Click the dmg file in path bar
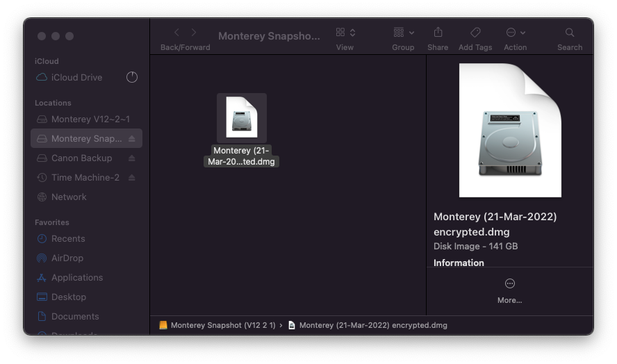 coord(368,325)
